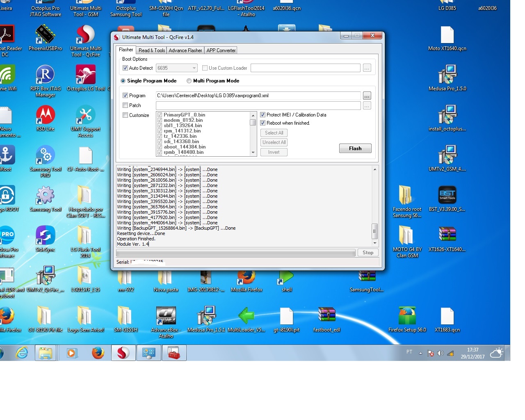The height and width of the screenshot is (420, 525).
Task: Enable the Customize checkbox
Action: 126,115
